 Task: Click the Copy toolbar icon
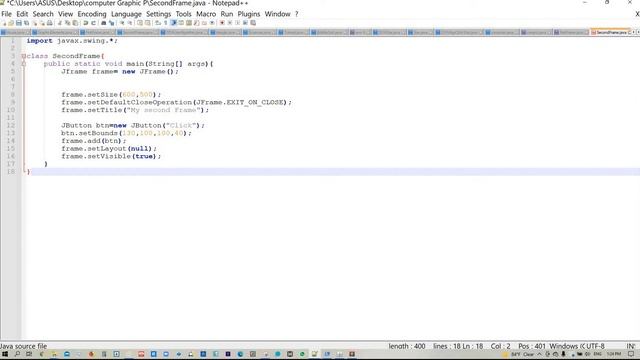pyautogui.click(x=67, y=23)
